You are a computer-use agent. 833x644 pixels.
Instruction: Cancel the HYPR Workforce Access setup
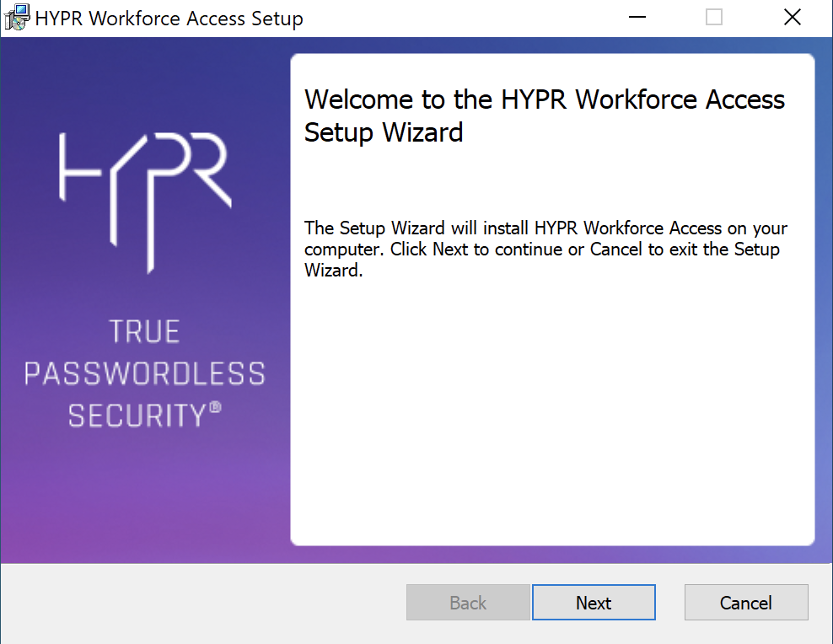pyautogui.click(x=746, y=602)
